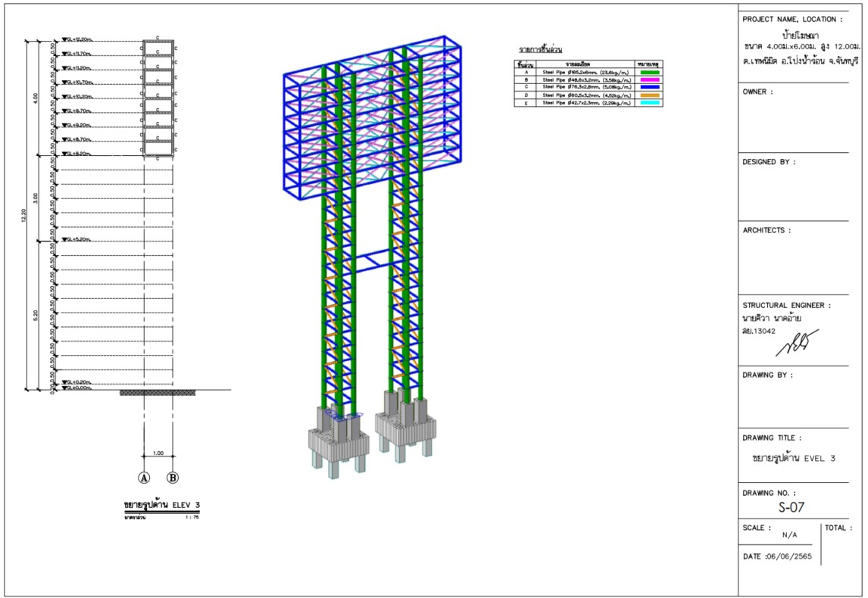Screen dimensions: 868x598
Task: Click the 'OWNER :' title block label
Action: tap(757, 92)
